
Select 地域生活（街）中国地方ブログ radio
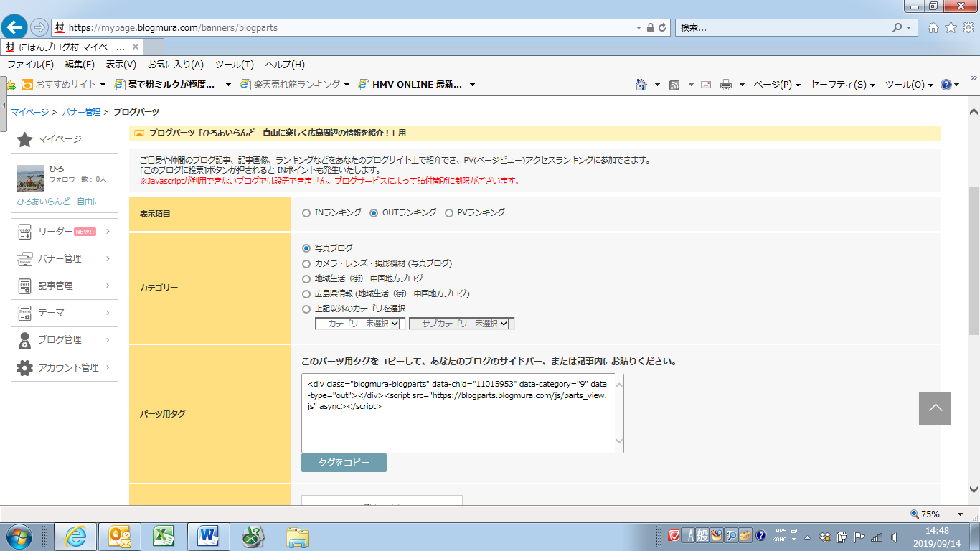tap(306, 278)
